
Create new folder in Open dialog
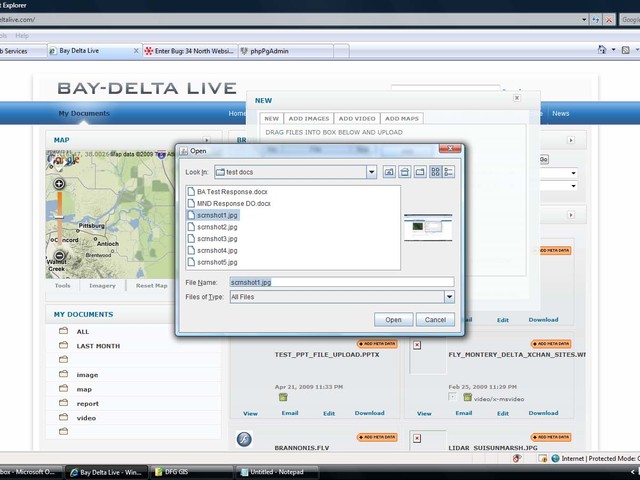(420, 172)
